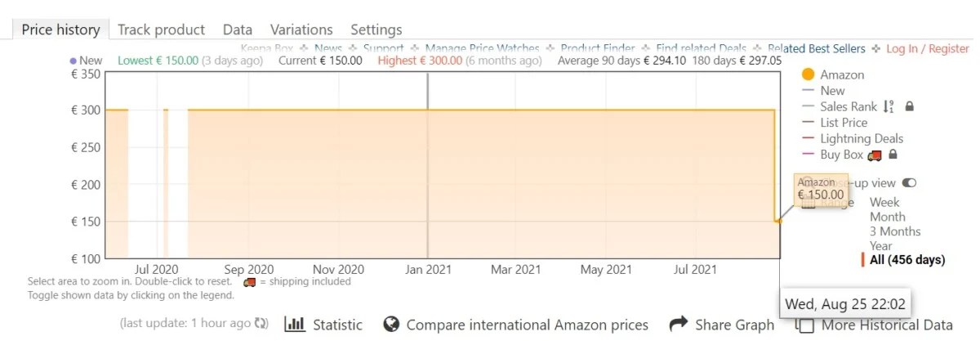This screenshot has width=980, height=341.
Task: Click the globe icon for international prices
Action: 391,324
